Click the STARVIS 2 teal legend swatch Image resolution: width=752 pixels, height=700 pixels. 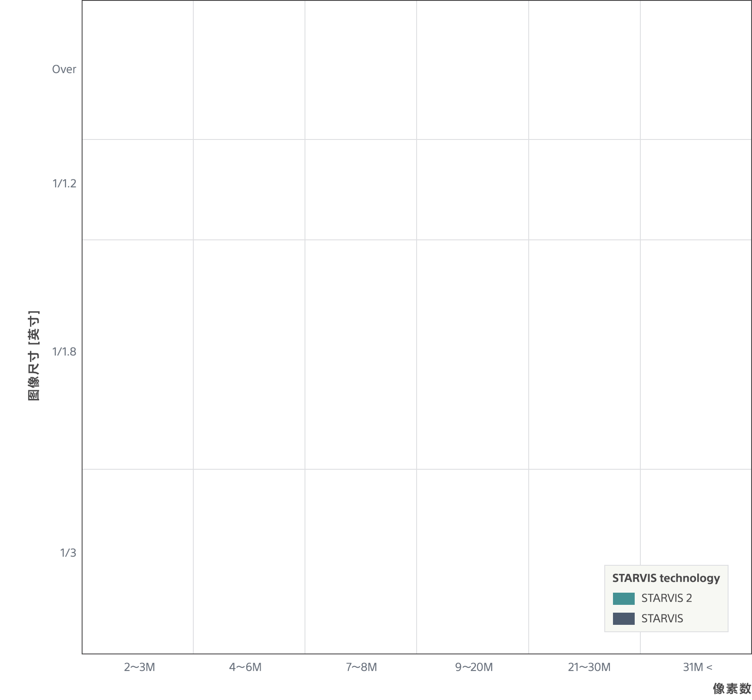coord(623,598)
